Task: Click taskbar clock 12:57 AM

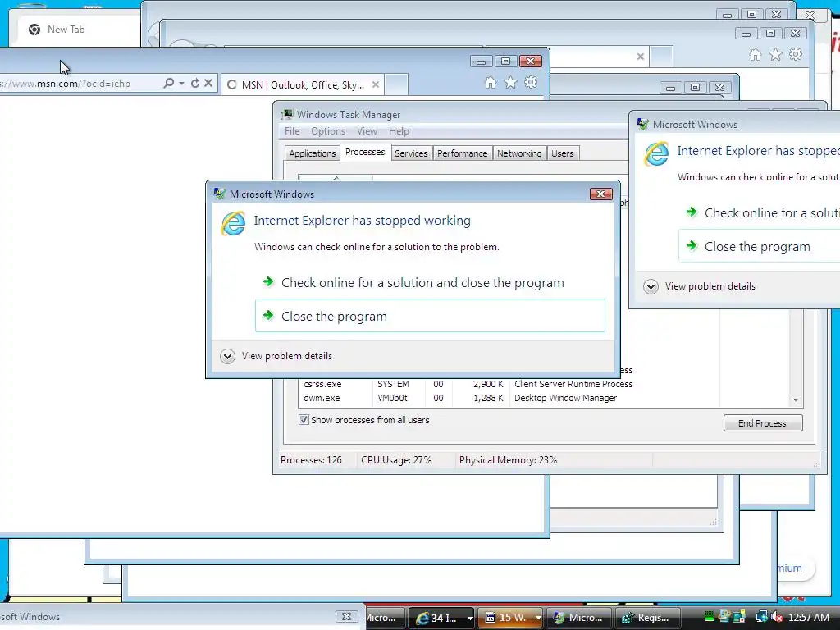Action: 808,618
